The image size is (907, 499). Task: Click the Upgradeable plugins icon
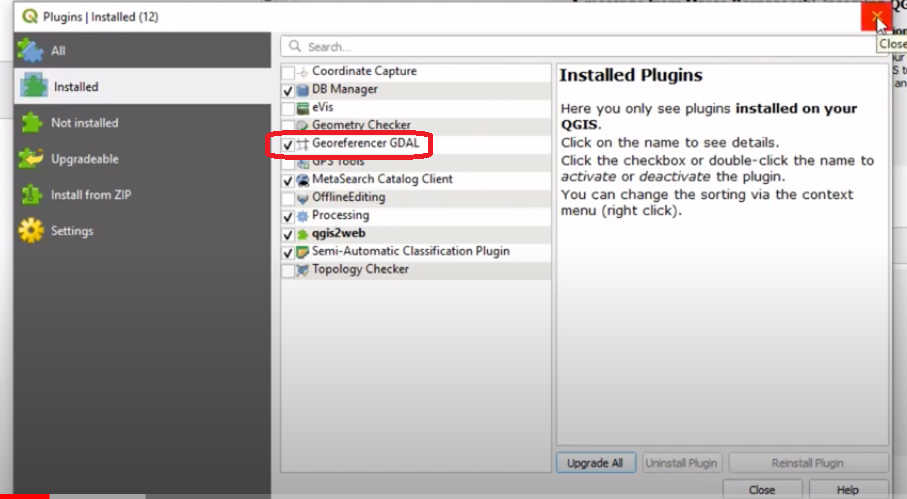pos(31,158)
